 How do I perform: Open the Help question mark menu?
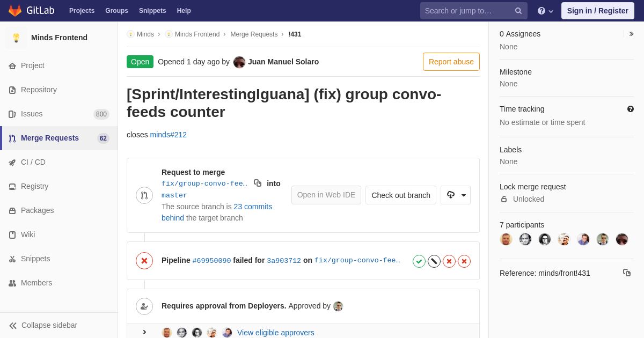tap(545, 11)
